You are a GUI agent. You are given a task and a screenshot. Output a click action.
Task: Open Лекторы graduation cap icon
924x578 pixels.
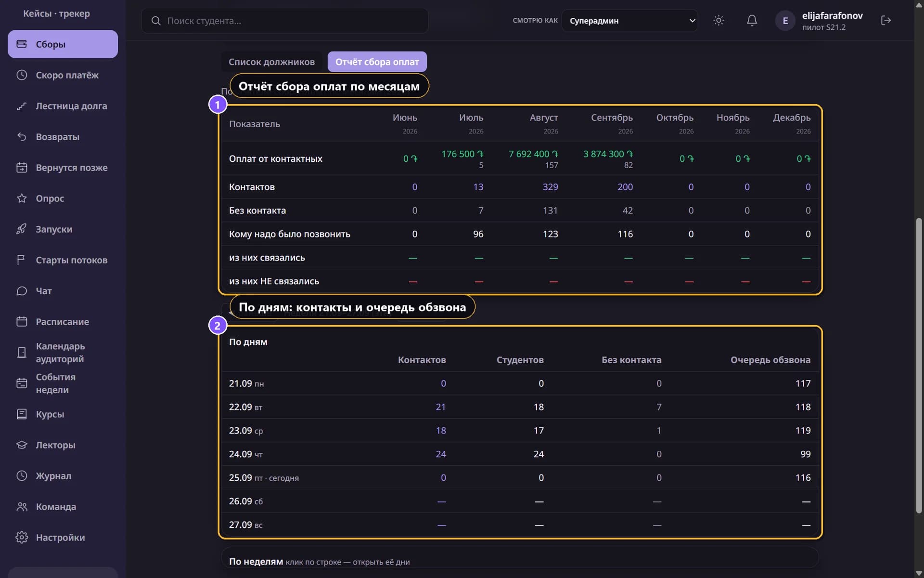22,445
